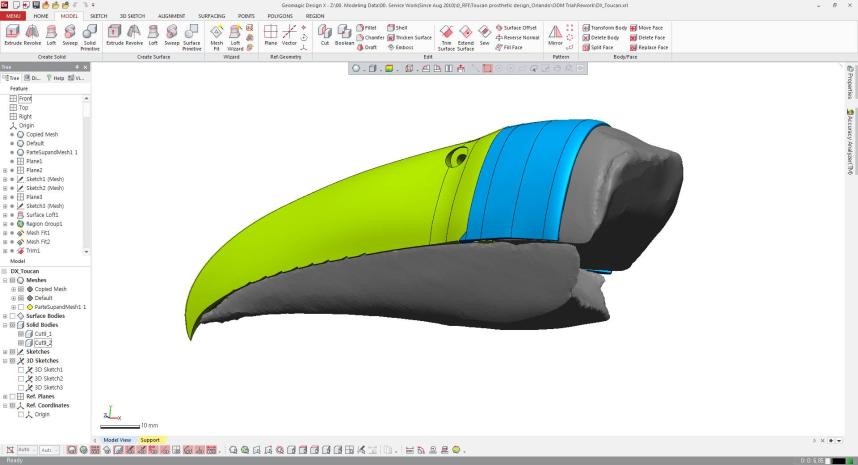Click the Fillet tool
858x465 pixels.
coord(367,28)
